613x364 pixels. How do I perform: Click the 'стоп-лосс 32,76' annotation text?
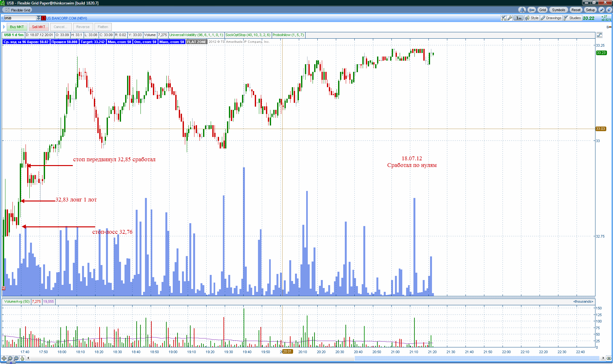pyautogui.click(x=112, y=232)
